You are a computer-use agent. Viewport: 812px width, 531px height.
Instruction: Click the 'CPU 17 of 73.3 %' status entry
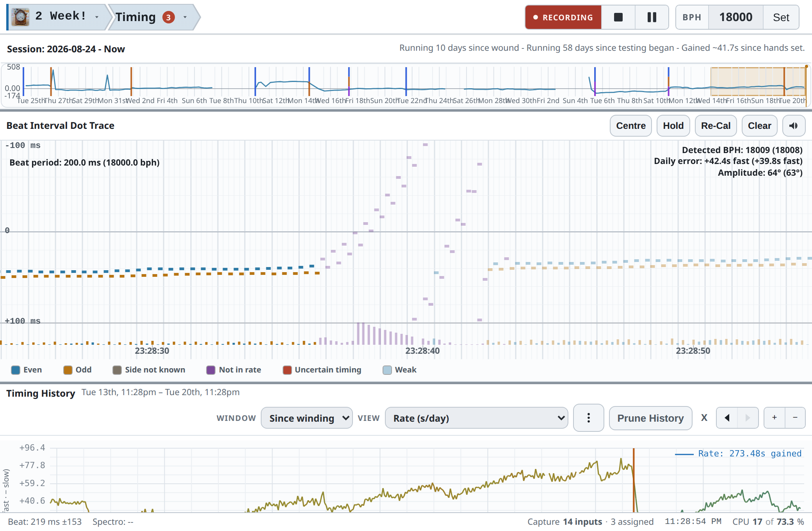(768, 522)
